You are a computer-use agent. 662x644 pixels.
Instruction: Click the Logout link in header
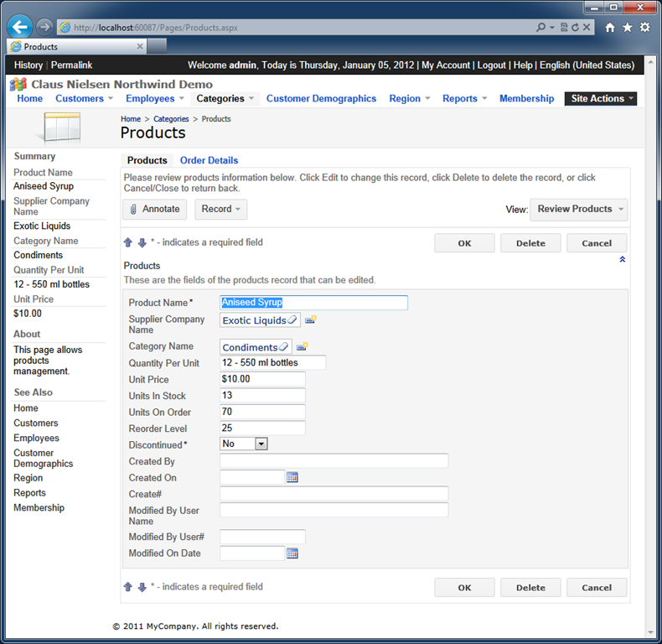point(491,65)
